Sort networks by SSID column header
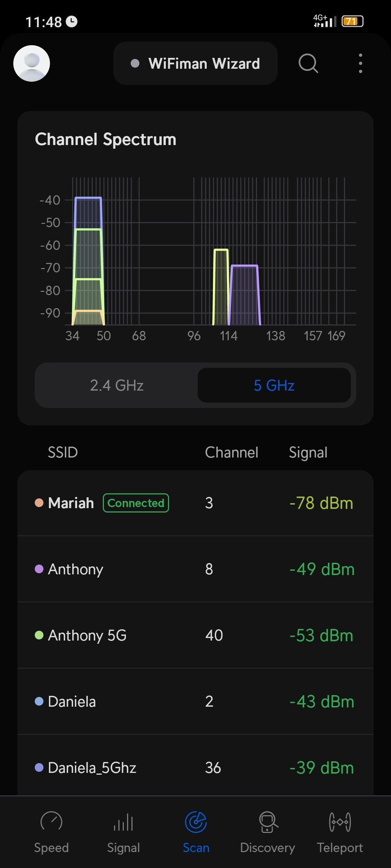391x868 pixels. click(63, 452)
